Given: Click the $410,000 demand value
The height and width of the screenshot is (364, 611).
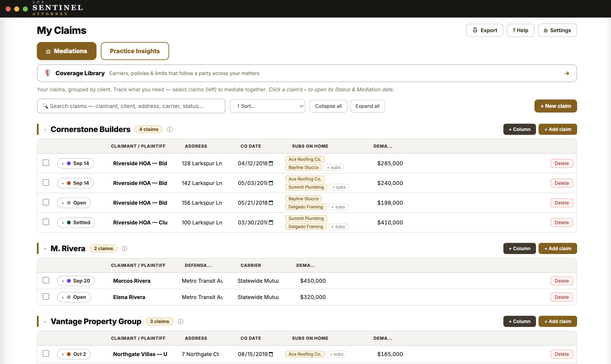Looking at the screenshot, I should 390,223.
